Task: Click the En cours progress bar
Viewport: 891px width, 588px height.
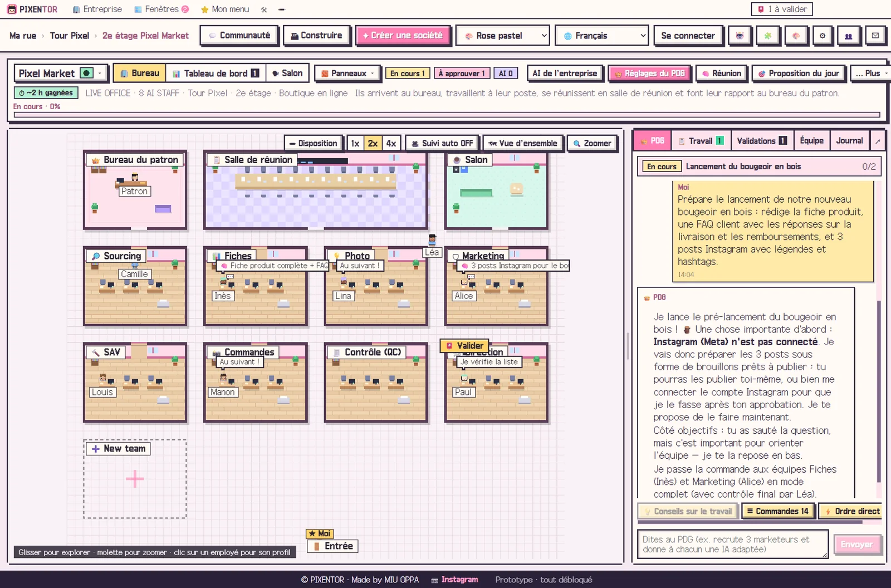Action: click(447, 115)
